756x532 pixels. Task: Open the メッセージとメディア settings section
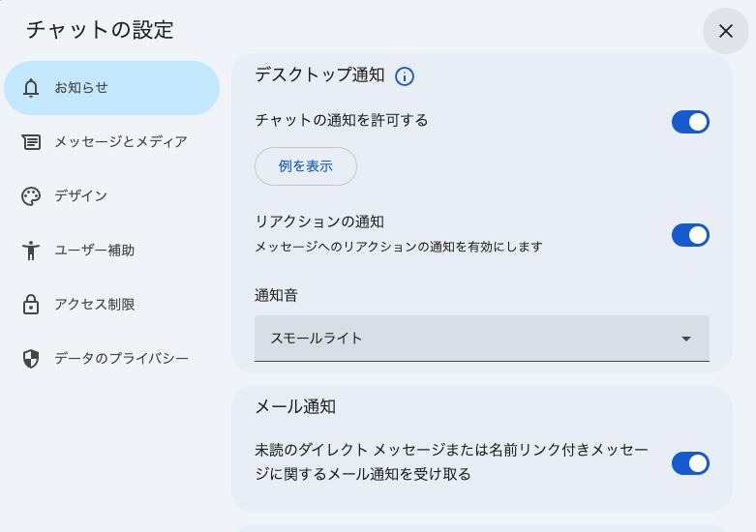pyautogui.click(x=120, y=142)
